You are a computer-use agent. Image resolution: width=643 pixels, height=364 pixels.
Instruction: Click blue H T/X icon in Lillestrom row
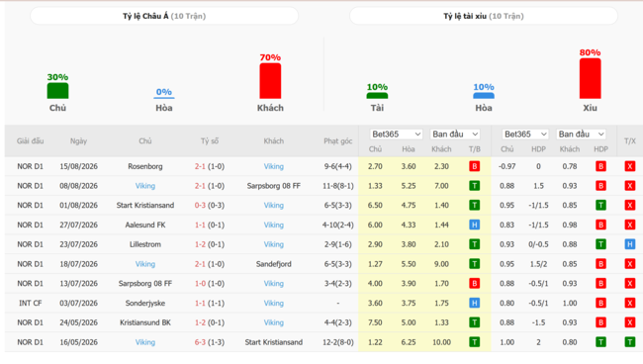point(630,244)
